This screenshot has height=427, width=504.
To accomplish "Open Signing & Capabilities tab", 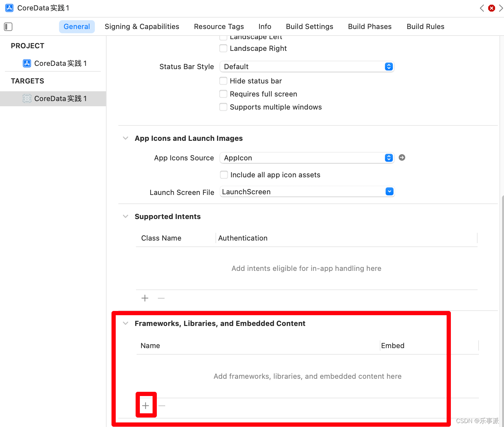I will pyautogui.click(x=142, y=27).
